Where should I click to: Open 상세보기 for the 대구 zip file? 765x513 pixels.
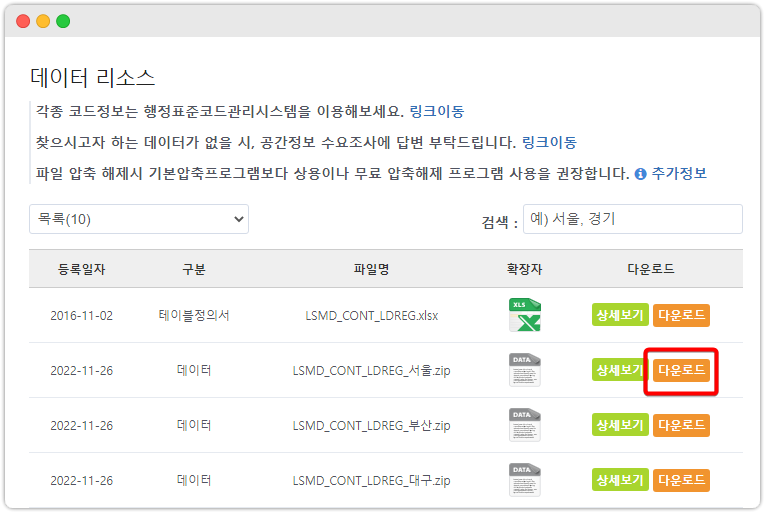pyautogui.click(x=620, y=480)
